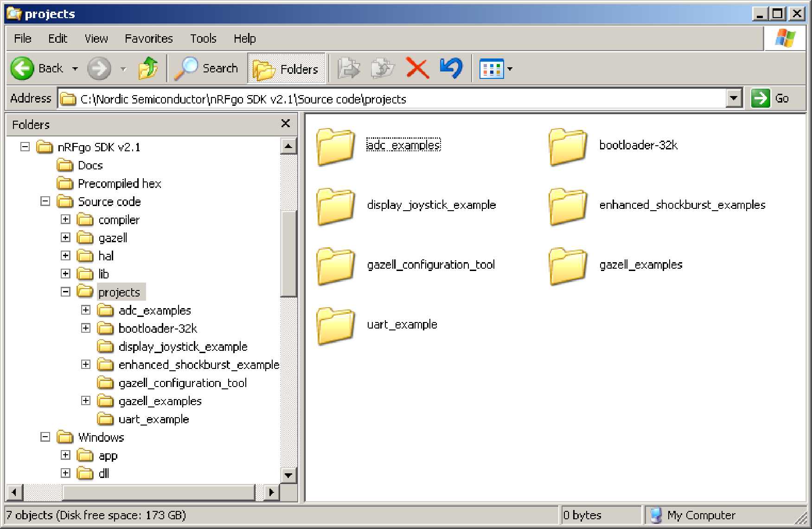The image size is (812, 529).
Task: Select display_joystick_example folder icon in file pane
Action: coord(336,206)
